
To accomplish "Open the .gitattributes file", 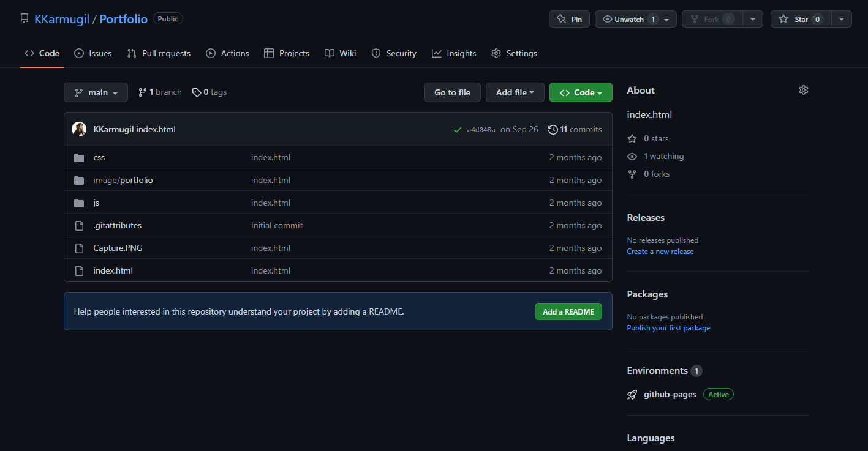I will [118, 226].
